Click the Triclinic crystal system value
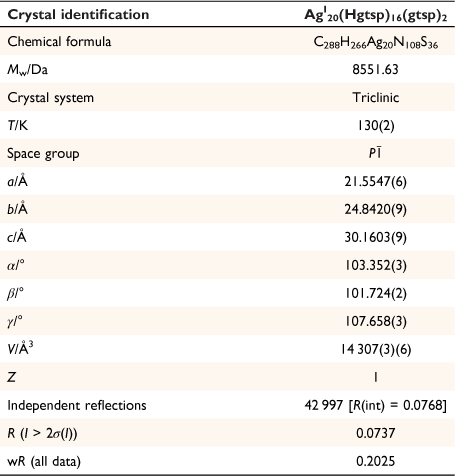455x476 pixels. [x=375, y=97]
